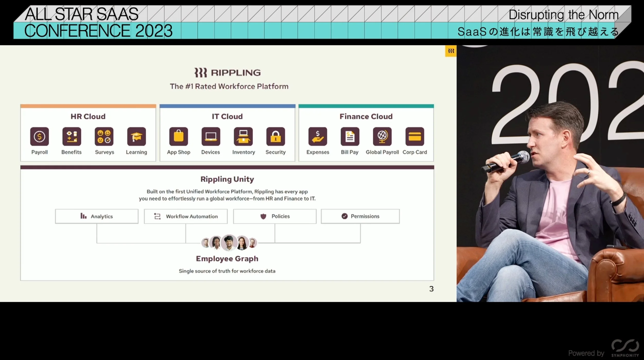Click the Payroll dollar icon
The height and width of the screenshot is (360, 644).
pos(39,136)
